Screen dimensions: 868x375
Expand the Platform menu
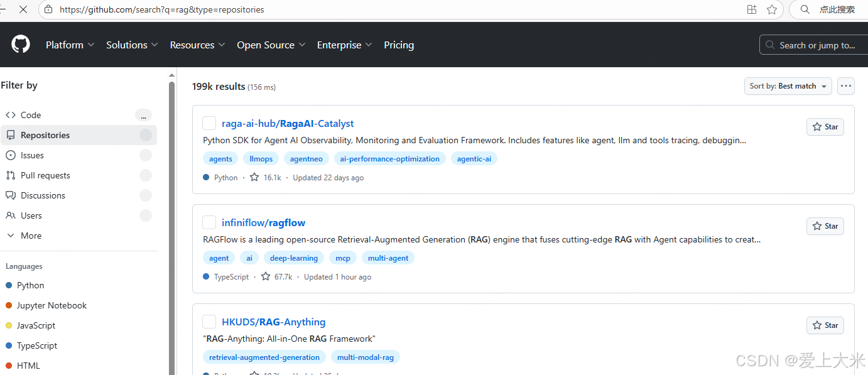point(70,45)
